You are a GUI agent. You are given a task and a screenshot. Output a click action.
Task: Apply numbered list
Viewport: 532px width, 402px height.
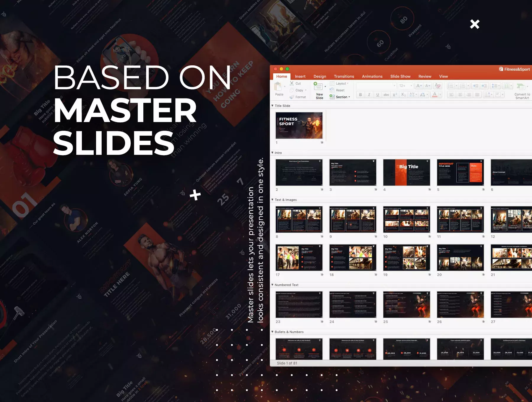pos(463,86)
